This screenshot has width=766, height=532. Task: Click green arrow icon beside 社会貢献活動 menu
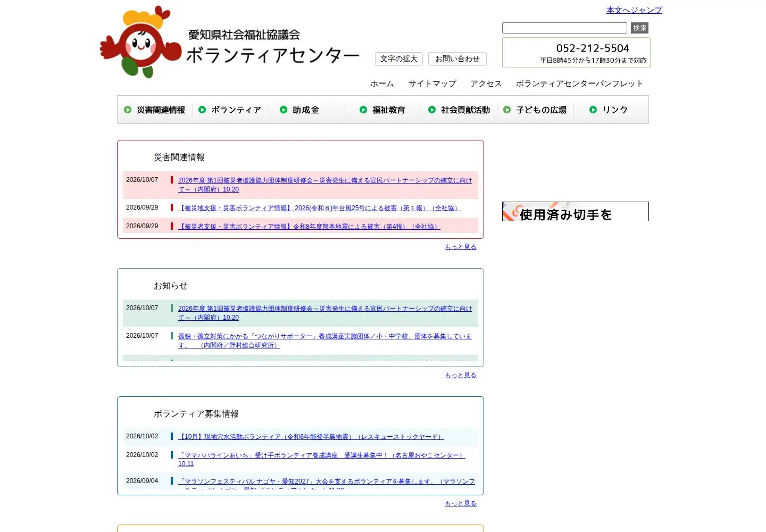[432, 110]
